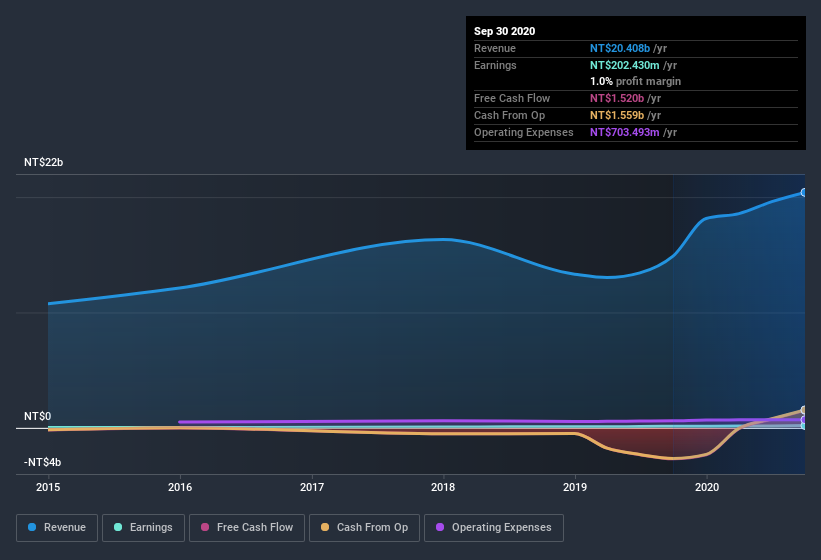Click the NT$703.493m operating expenses value
Screen dimensions: 821x560
(x=625, y=132)
